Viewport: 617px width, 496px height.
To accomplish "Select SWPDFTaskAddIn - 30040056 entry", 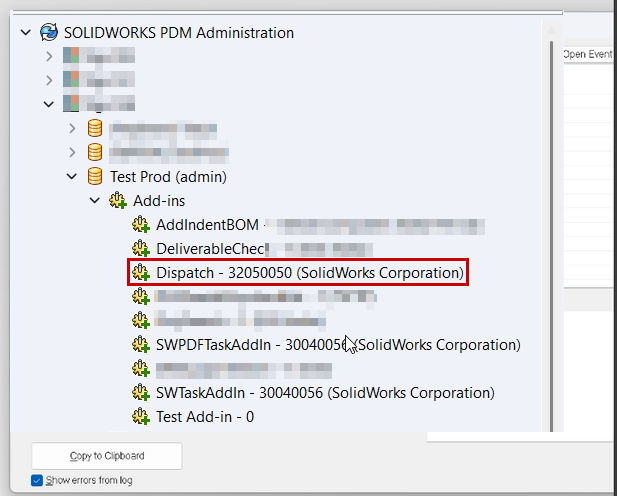I will (x=338, y=345).
